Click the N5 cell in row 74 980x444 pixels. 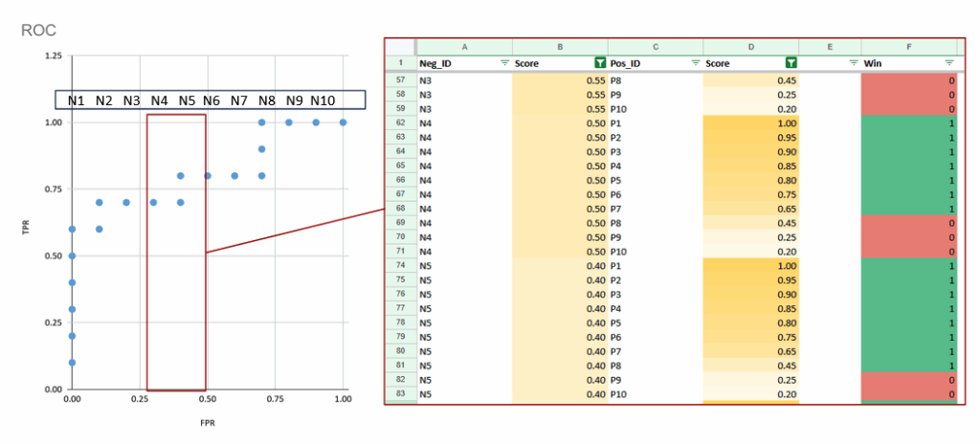point(464,266)
